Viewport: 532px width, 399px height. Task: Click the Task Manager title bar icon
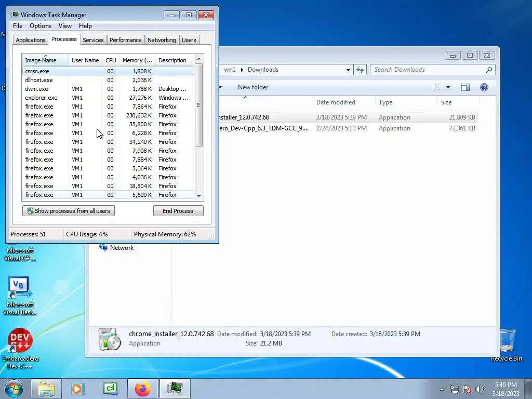(14, 15)
